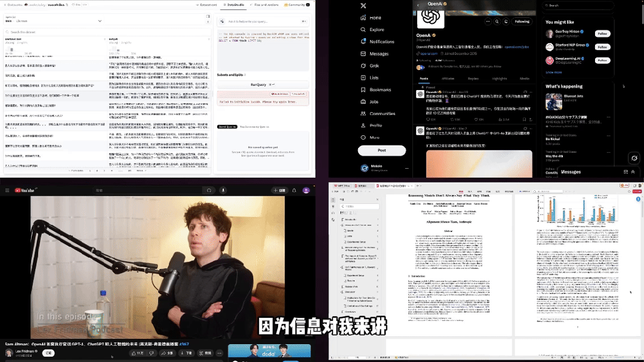Screen dimensions: 644x362
Task: Subscribe to Lex Fridman channel
Action: click(x=48, y=353)
